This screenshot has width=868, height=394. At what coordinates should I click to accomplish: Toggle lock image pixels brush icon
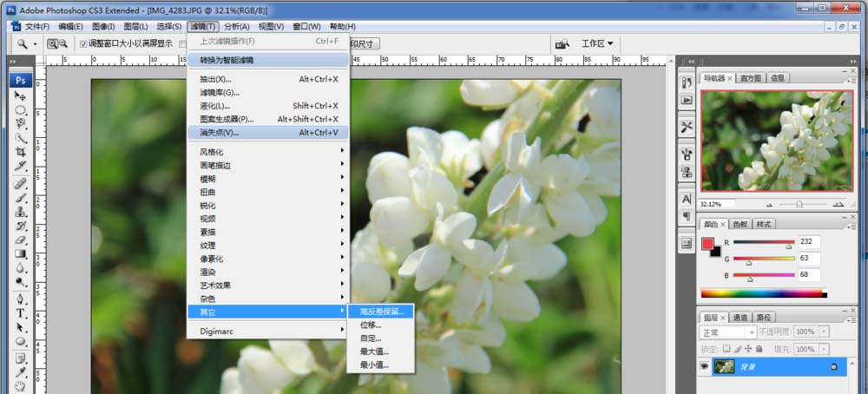click(737, 349)
